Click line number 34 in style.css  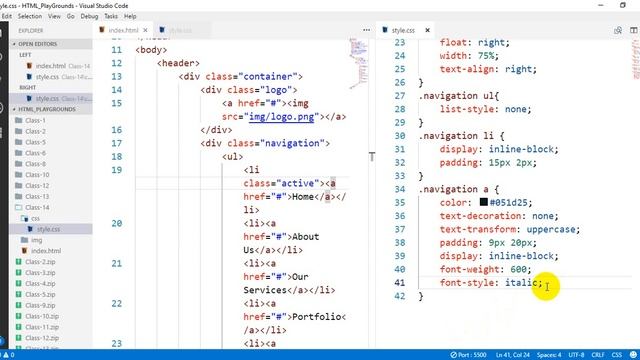(400, 189)
